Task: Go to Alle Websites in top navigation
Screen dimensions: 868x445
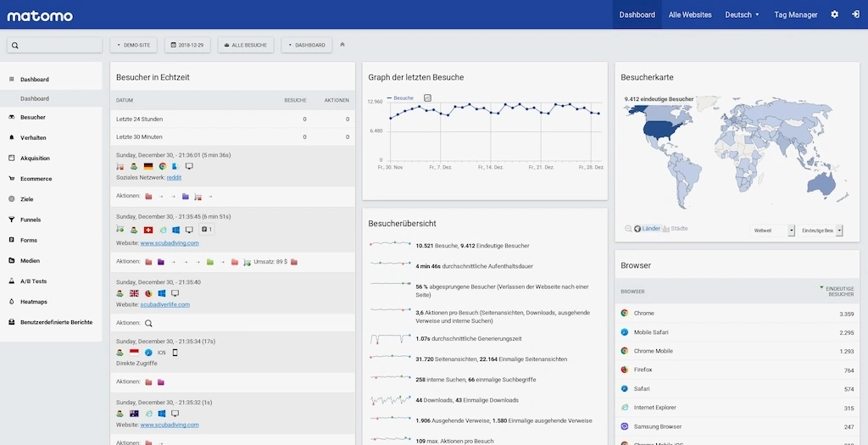Action: click(691, 14)
